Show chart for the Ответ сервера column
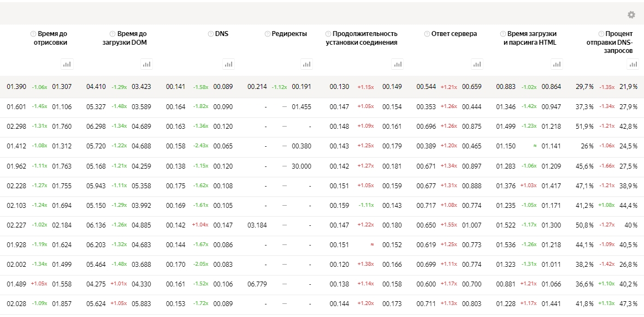Image resolution: width=644 pixels, height=317 pixels. (x=477, y=64)
